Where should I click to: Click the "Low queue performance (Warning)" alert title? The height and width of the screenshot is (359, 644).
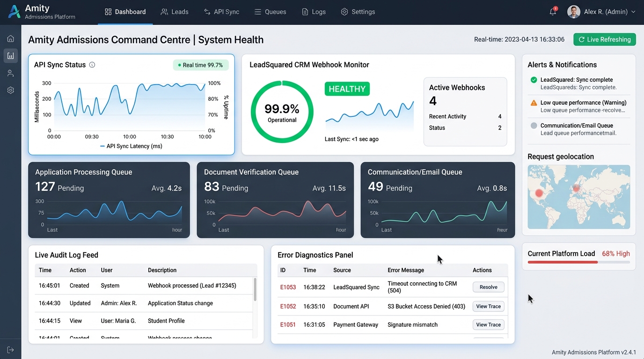click(584, 103)
